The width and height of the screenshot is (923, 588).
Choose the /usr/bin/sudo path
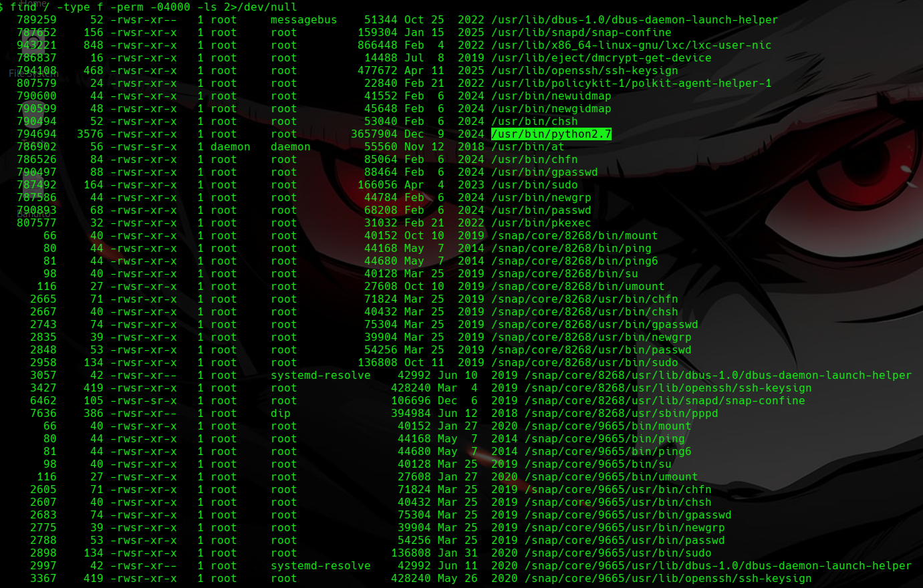click(535, 185)
